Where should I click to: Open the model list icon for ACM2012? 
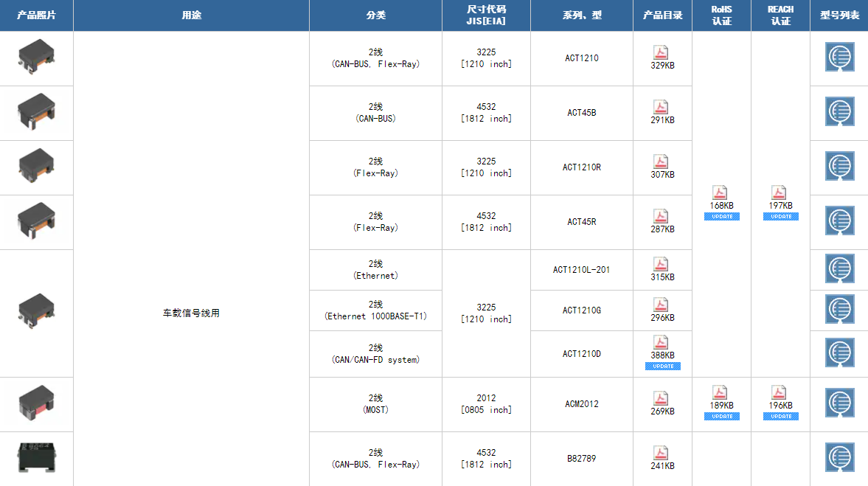click(839, 403)
